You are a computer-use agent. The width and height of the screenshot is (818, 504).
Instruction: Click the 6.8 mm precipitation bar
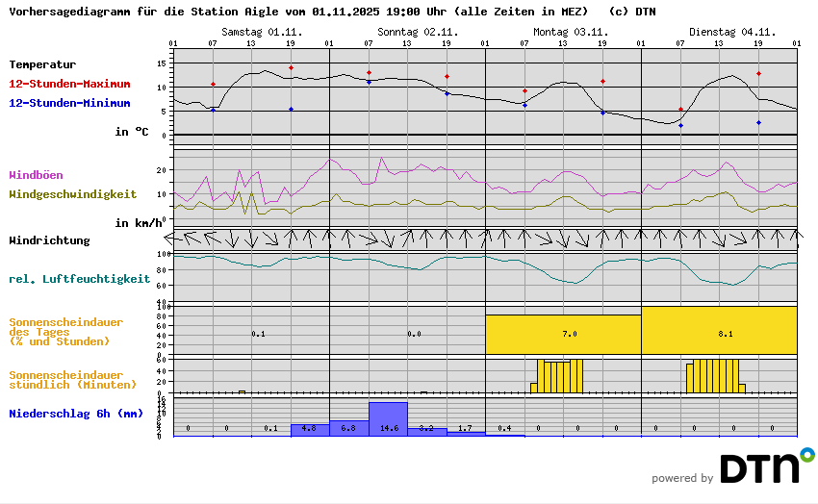coord(348,428)
